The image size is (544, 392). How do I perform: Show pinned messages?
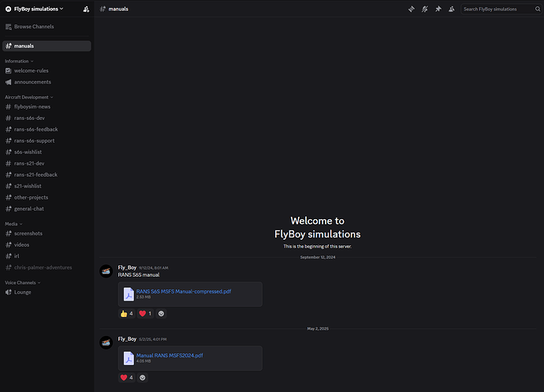point(438,9)
